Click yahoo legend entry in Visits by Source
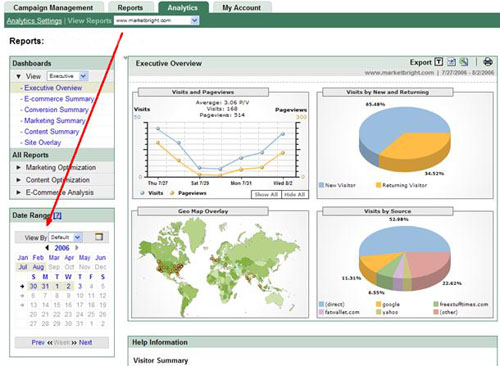 point(387,312)
